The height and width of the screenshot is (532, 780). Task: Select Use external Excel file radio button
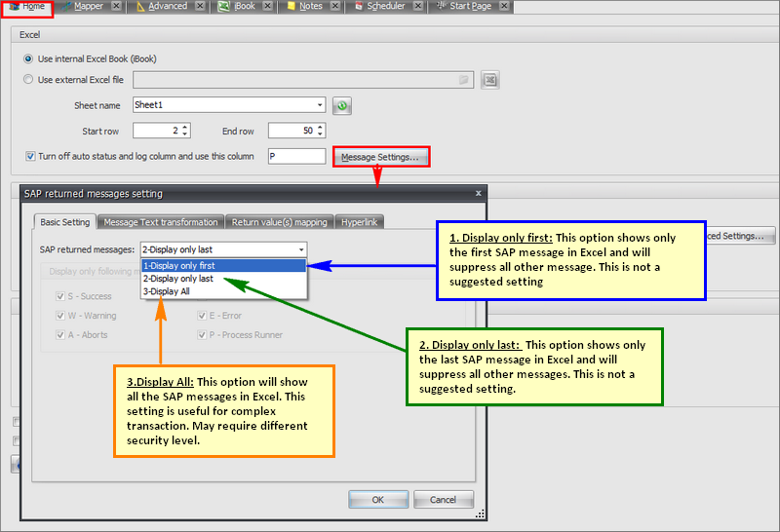click(x=28, y=80)
